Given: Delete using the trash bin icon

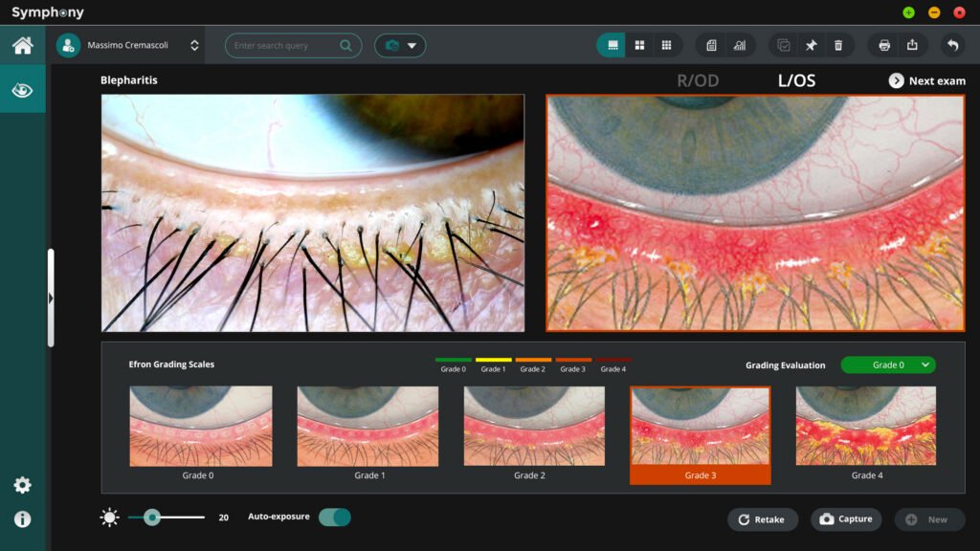Looking at the screenshot, I should (838, 45).
